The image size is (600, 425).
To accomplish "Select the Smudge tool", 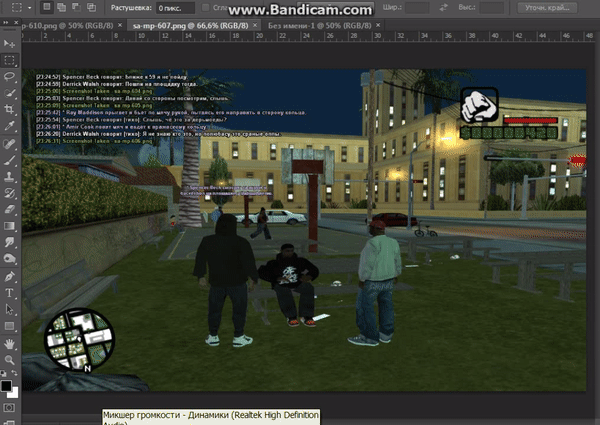I will point(10,242).
